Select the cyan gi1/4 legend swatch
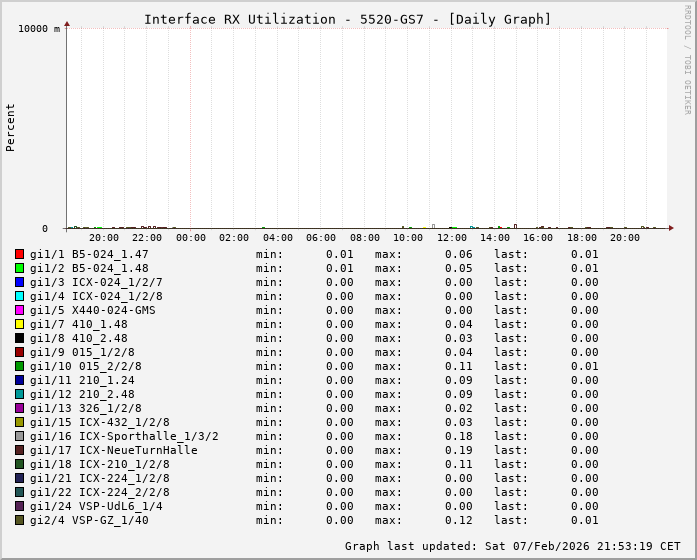This screenshot has height=560, width=697. pyautogui.click(x=19, y=296)
